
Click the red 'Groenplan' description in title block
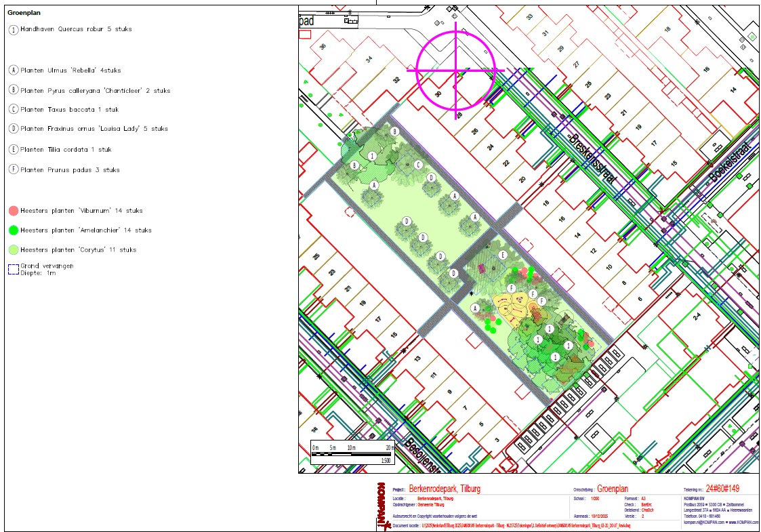coord(615,489)
